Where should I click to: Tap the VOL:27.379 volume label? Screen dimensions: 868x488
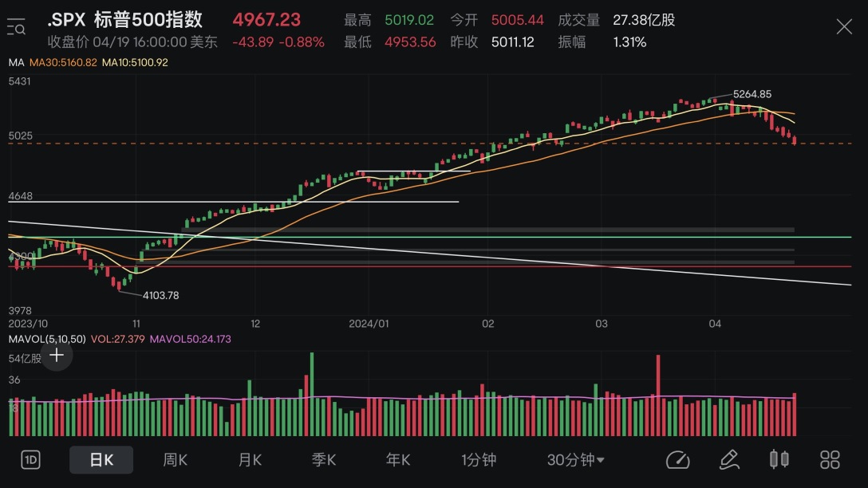[117, 339]
